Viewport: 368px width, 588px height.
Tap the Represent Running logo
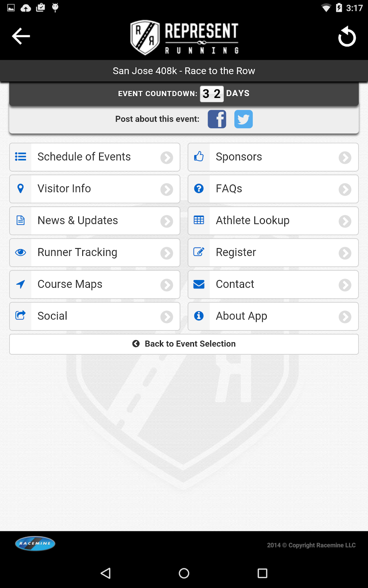(x=184, y=37)
